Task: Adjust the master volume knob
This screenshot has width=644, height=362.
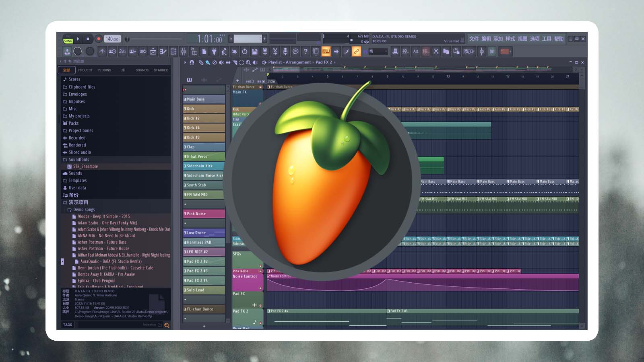Action: click(x=78, y=51)
